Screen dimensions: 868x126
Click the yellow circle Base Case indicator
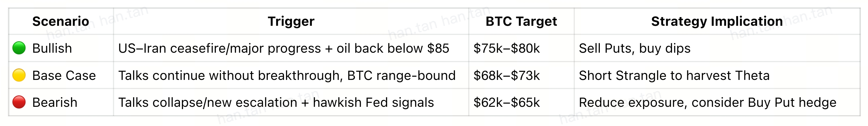19,75
